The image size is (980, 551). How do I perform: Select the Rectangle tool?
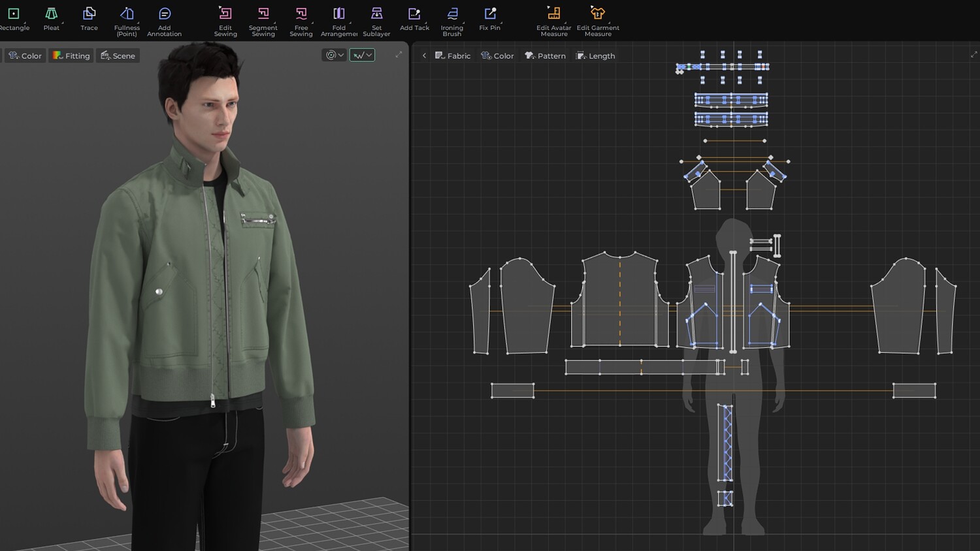click(x=14, y=19)
